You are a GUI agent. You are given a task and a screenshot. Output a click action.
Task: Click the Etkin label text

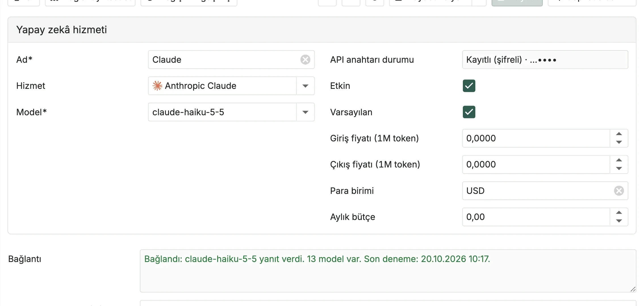340,86
